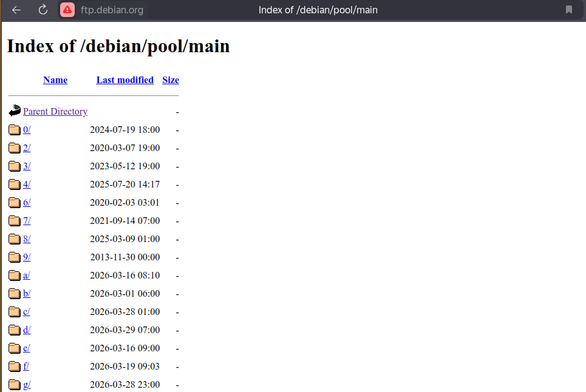Click the folder icon next to a/

(x=15, y=275)
